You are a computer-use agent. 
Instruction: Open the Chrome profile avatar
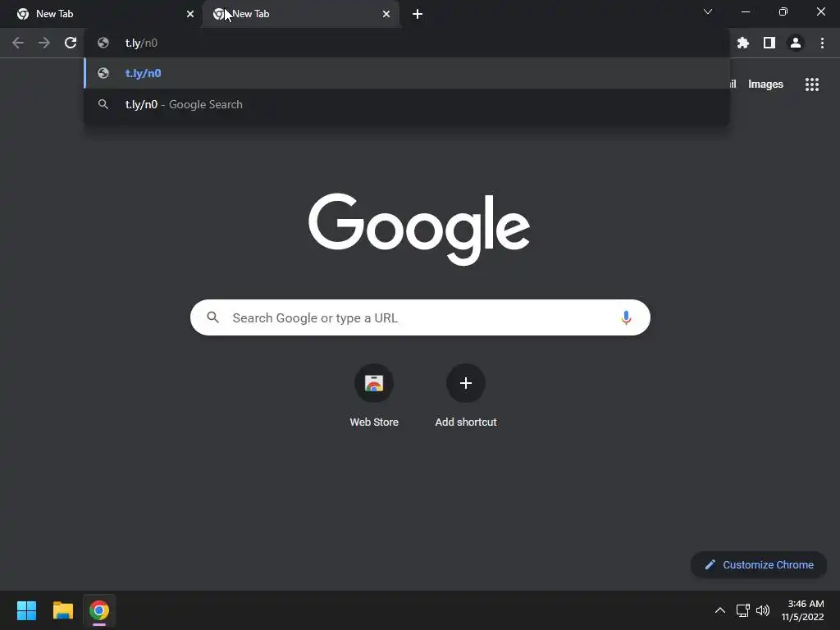pyautogui.click(x=796, y=43)
